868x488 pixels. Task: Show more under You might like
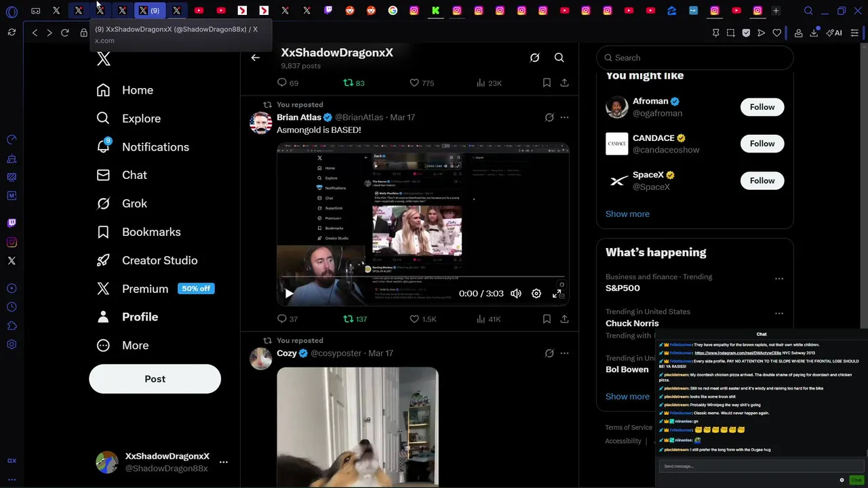click(627, 214)
